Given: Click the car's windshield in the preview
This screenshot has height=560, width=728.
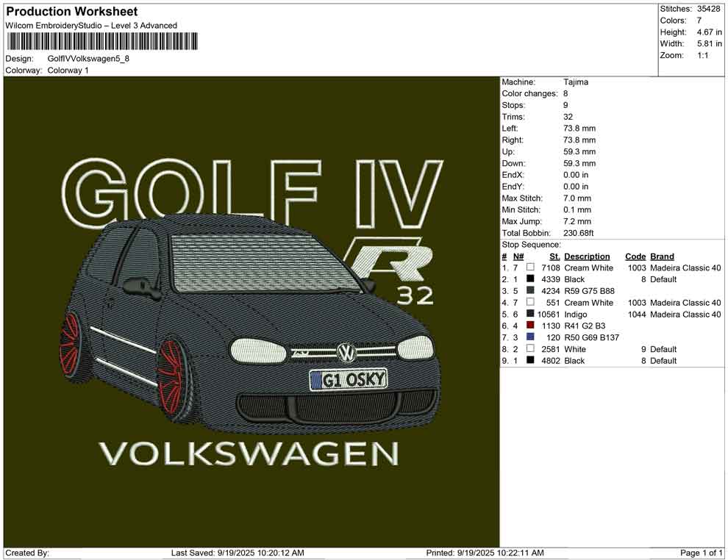Looking at the screenshot, I should 260,264.
